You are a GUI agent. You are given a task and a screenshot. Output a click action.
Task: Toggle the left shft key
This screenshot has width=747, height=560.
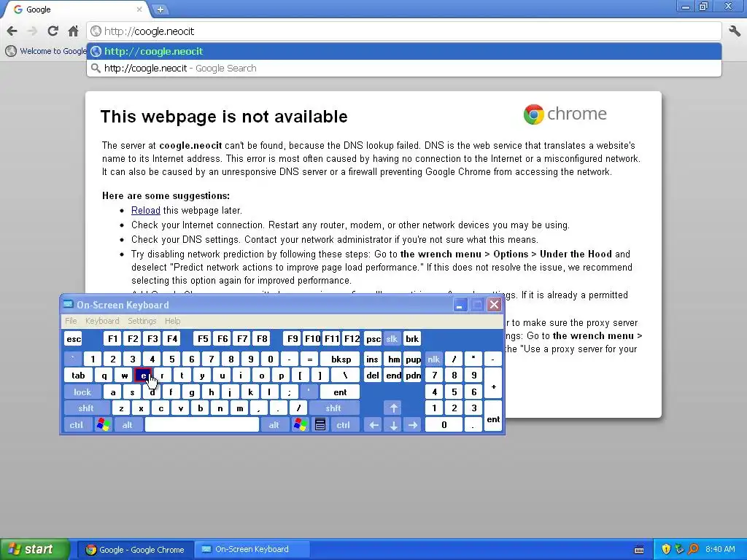pyautogui.click(x=86, y=408)
